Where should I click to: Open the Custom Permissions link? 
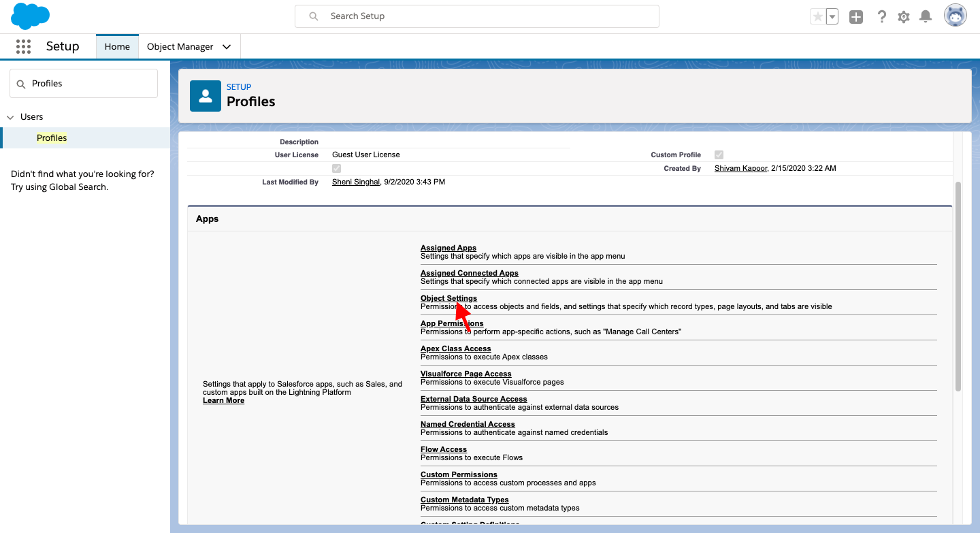coord(459,474)
